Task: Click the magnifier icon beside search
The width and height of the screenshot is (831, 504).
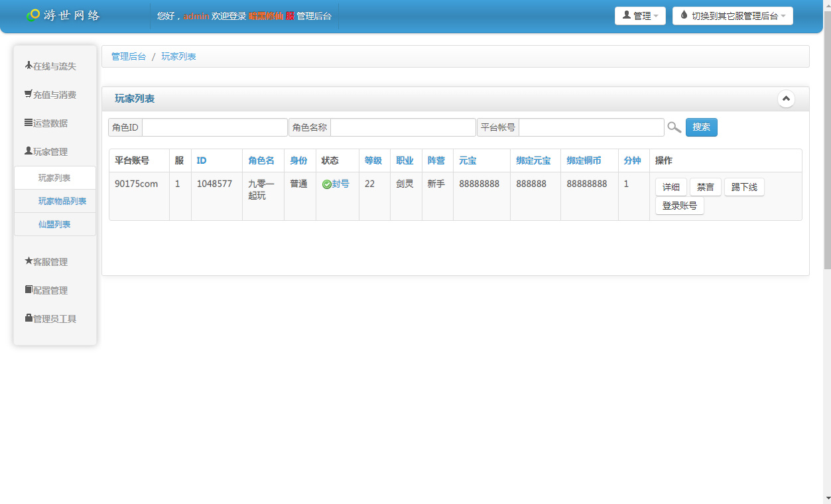Action: pos(674,127)
